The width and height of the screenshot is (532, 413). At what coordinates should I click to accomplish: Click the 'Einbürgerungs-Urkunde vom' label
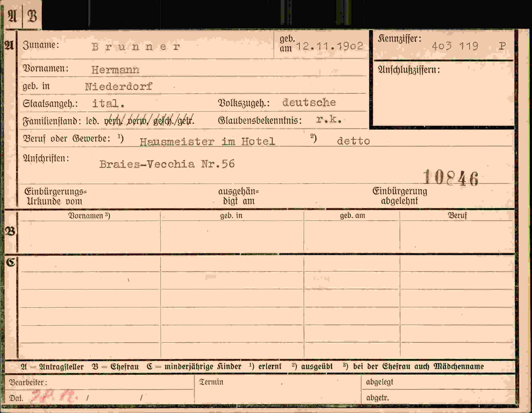pos(56,196)
